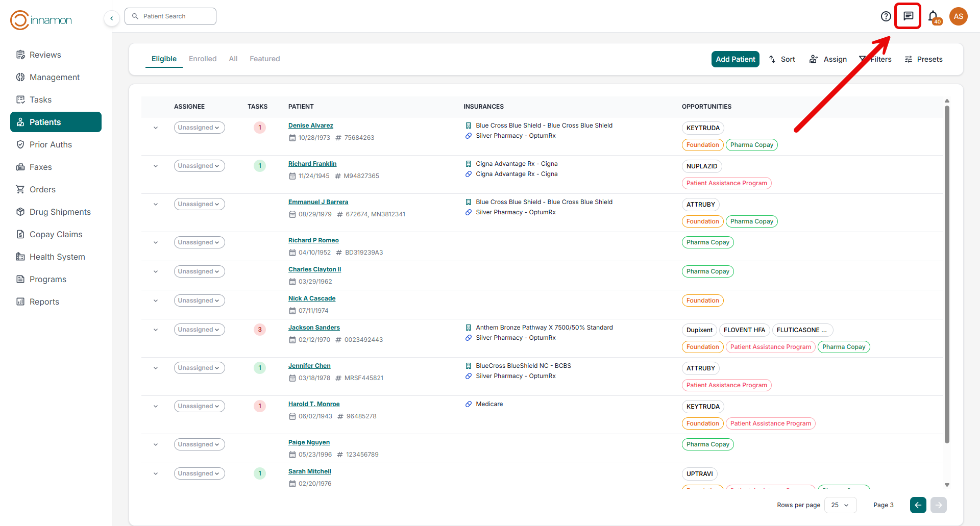This screenshot has height=526, width=980.
Task: Expand Jackson Sanders row chevron
Action: [x=156, y=330]
